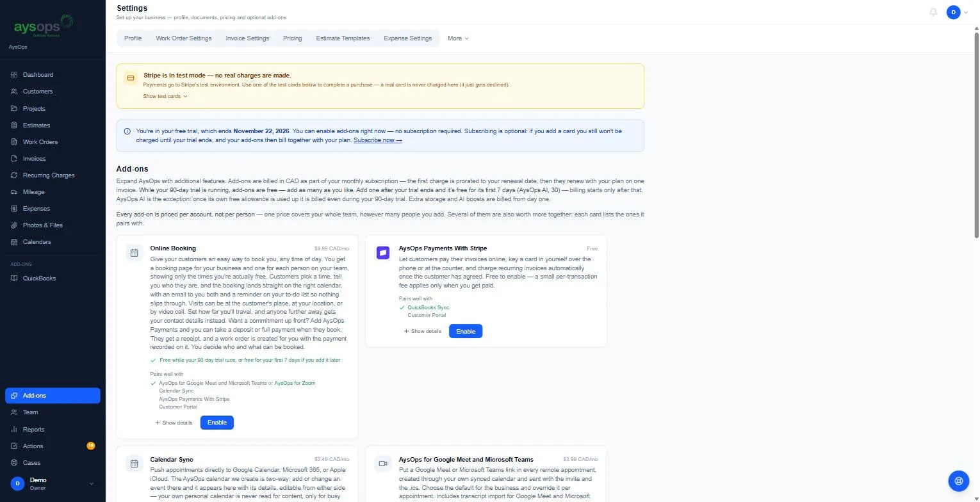Enable AysOps Payments With Stripe
This screenshot has height=502, width=980.
pos(466,331)
